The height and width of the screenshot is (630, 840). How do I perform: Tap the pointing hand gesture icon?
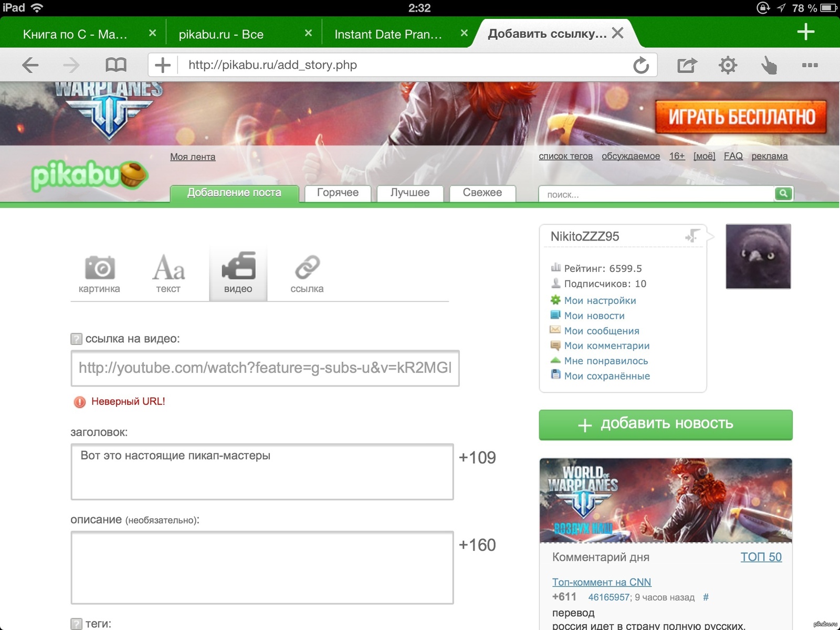point(769,65)
